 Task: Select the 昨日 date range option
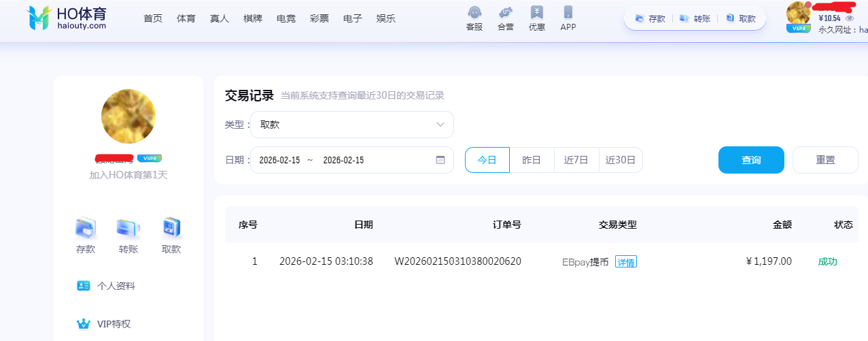(532, 160)
